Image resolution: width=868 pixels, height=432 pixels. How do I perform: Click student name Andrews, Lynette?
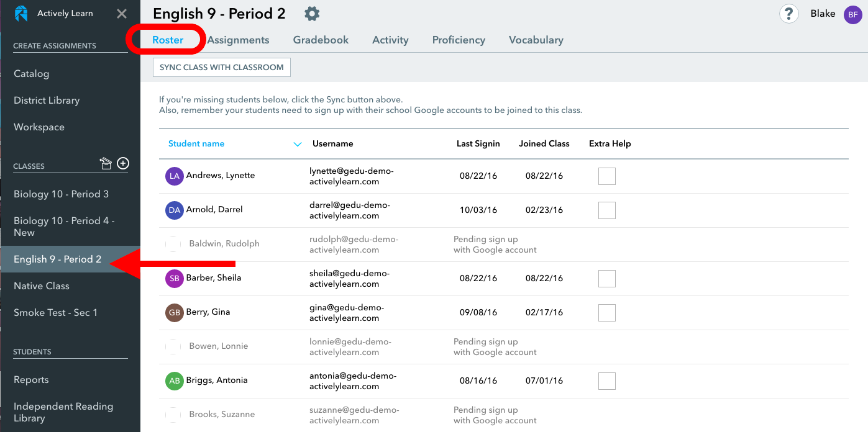(x=221, y=175)
